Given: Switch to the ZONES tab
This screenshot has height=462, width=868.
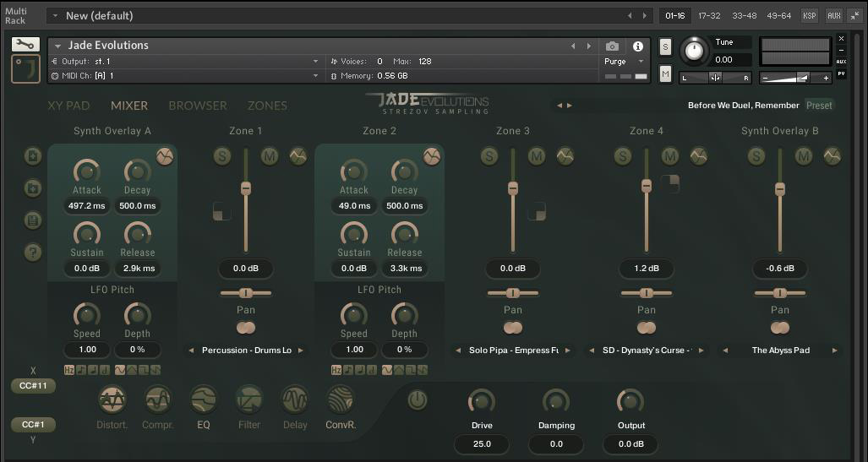Looking at the screenshot, I should (267, 106).
